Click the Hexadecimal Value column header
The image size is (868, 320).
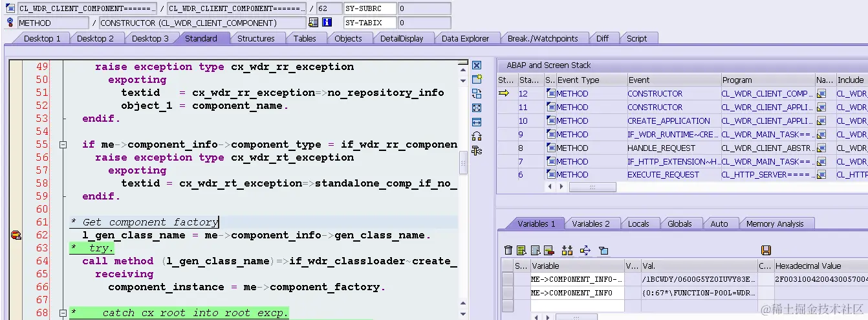[x=820, y=266]
